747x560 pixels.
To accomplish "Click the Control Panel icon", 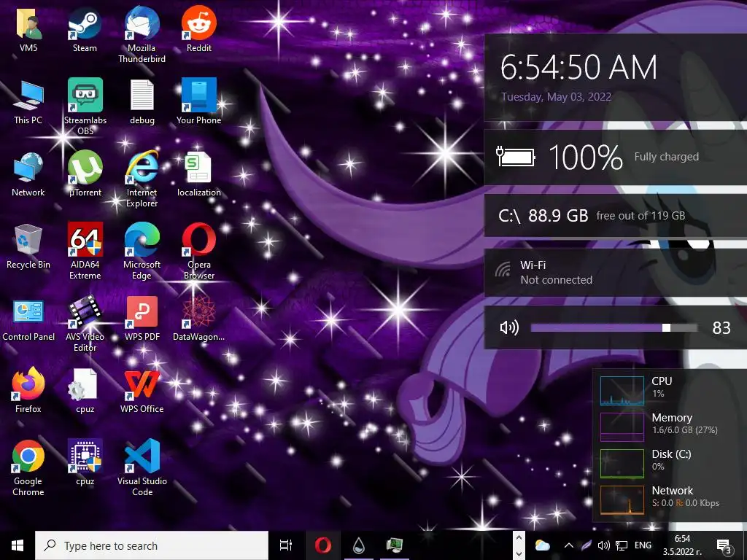I will 28,319.
